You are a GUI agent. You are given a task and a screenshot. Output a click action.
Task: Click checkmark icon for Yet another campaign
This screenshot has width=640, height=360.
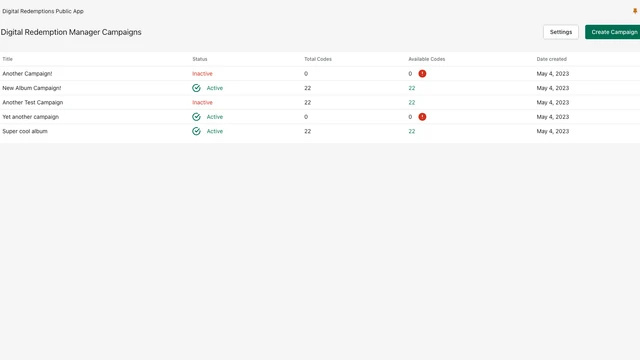(196, 117)
